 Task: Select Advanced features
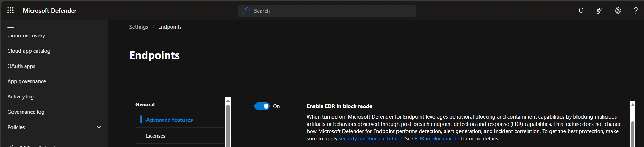coord(169,120)
